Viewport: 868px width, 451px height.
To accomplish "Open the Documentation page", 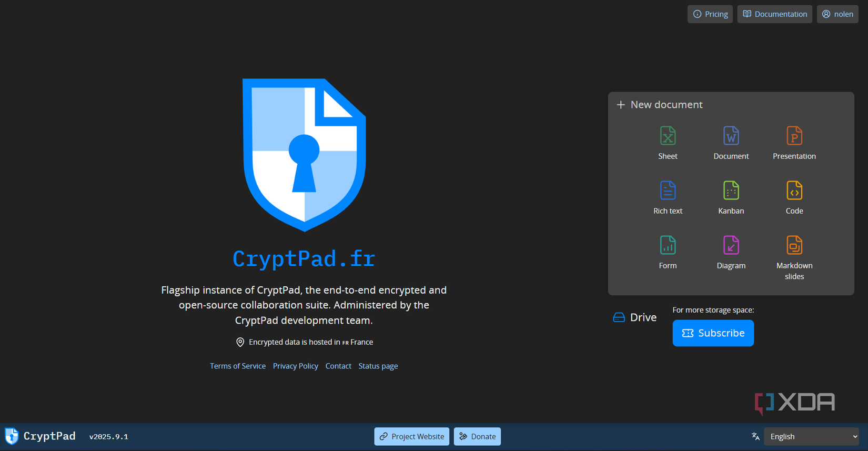I will point(774,14).
